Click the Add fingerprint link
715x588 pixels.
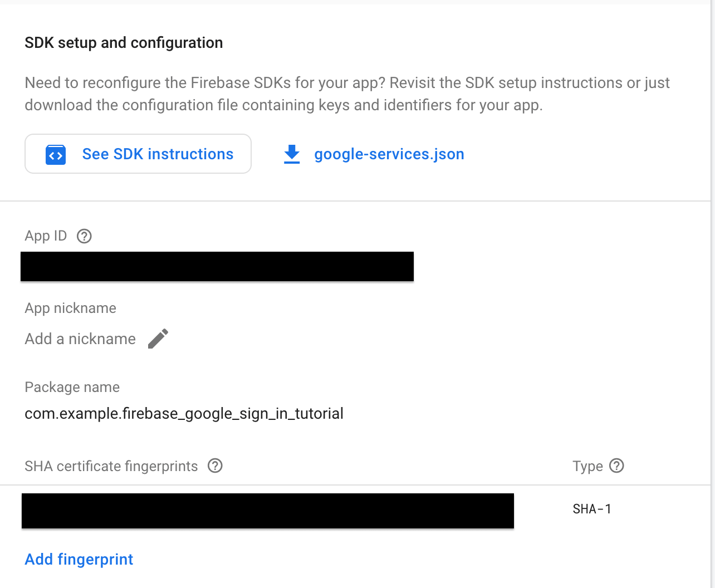click(x=79, y=559)
